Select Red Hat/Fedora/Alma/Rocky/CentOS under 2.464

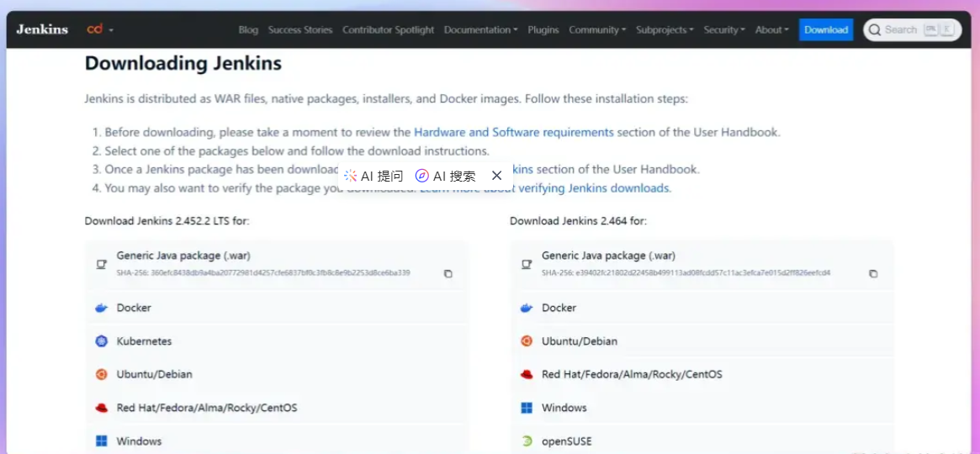coord(702,374)
